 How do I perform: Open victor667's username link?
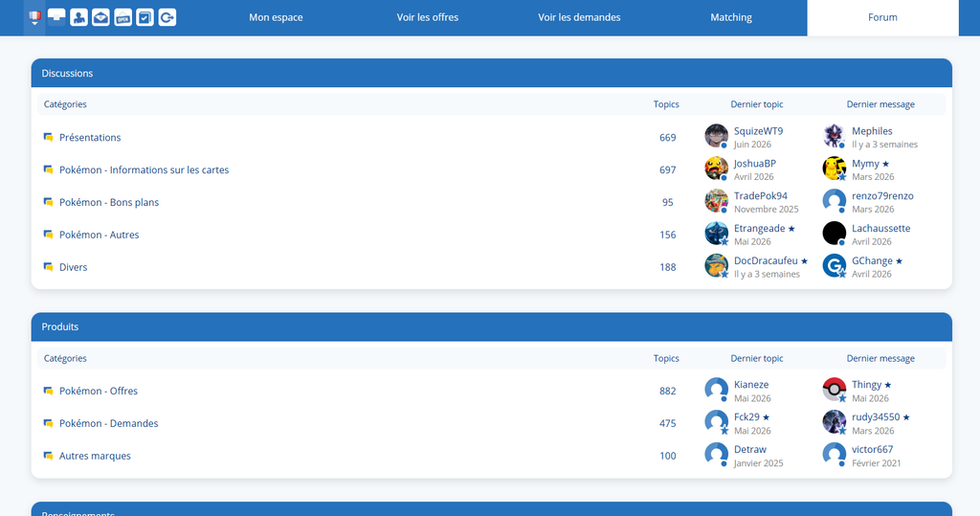(x=873, y=450)
